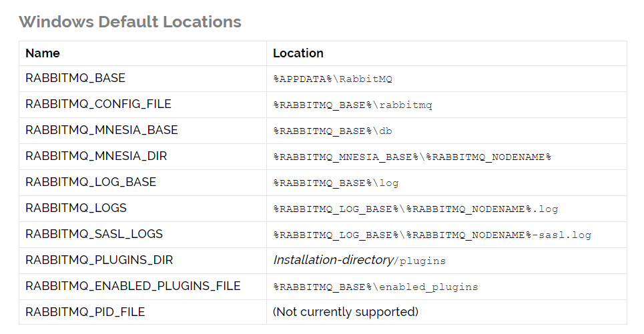Click the RABBITMQ_BASE name cell
Viewport: 644px width, 334px height.
[75, 78]
